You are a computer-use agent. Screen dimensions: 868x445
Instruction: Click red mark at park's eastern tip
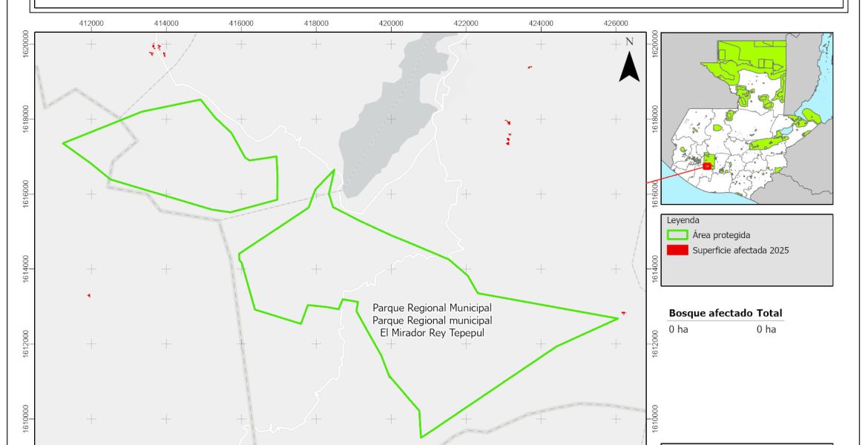(624, 313)
